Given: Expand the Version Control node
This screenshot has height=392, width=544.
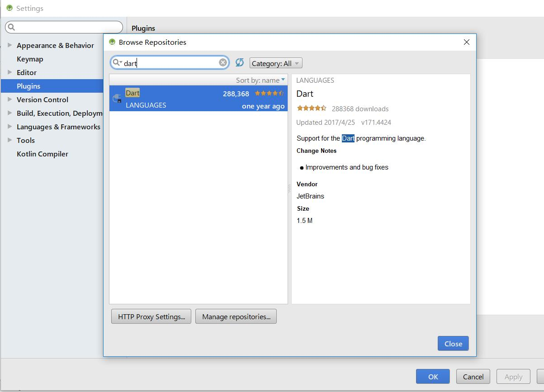Looking at the screenshot, I should pos(9,99).
